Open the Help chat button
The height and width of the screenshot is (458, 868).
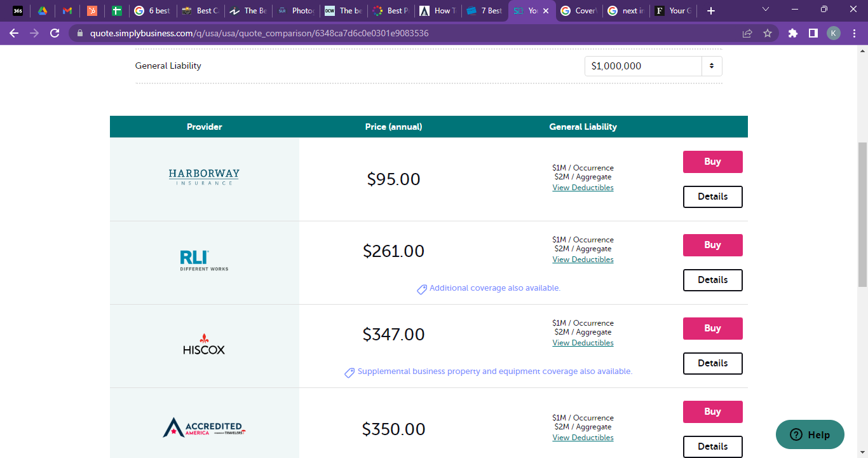coord(810,434)
